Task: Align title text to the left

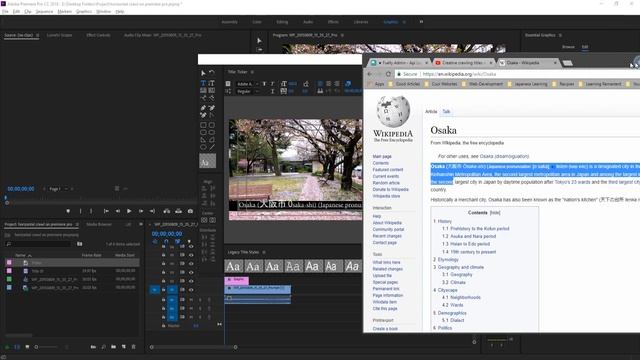Action: (320, 84)
